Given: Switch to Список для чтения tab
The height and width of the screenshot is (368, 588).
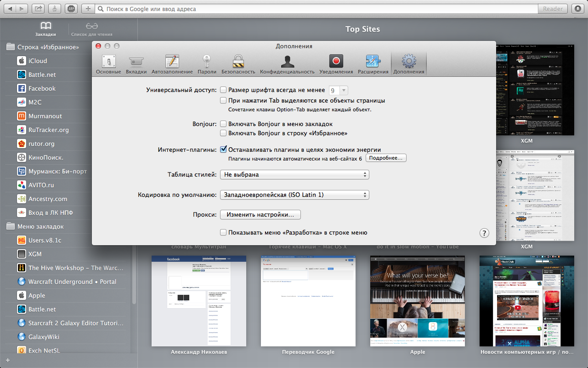Looking at the screenshot, I should click(91, 29).
